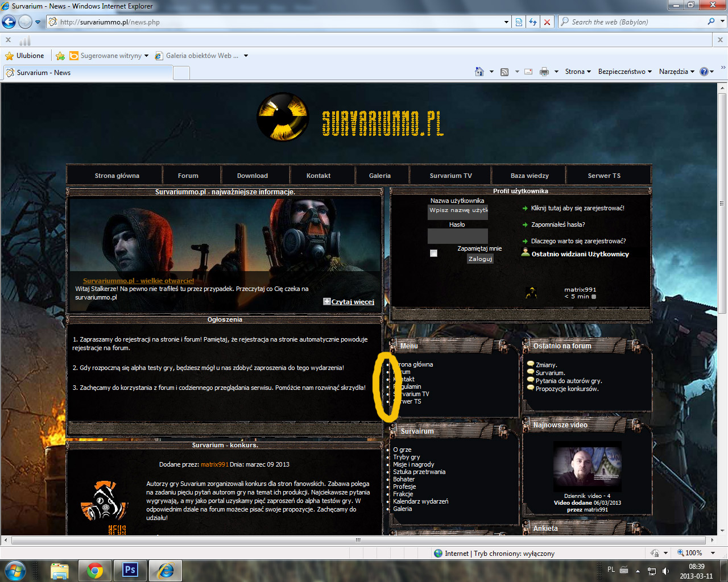Expand the address bar autocomplete dropdown

pos(506,22)
